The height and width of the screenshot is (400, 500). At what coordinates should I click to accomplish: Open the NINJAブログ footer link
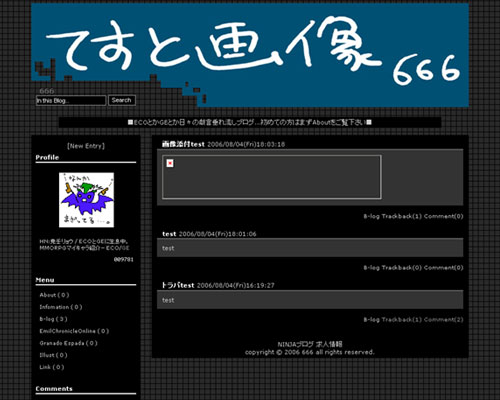point(295,344)
